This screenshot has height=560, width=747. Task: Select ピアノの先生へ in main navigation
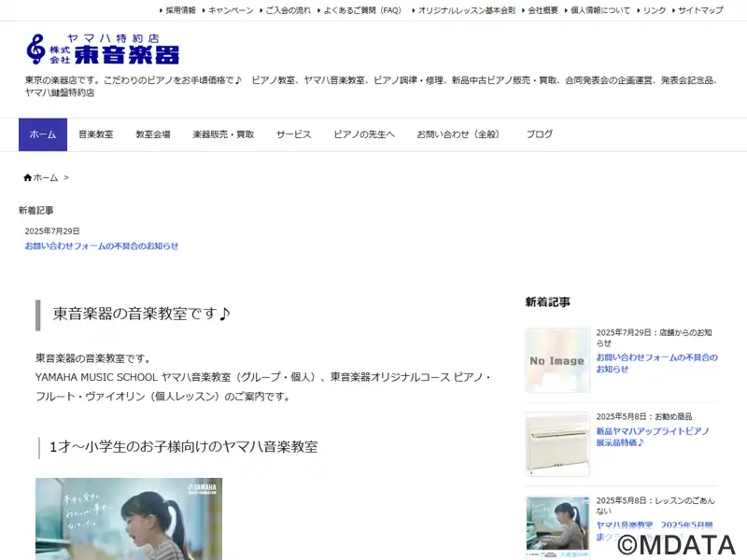click(364, 134)
